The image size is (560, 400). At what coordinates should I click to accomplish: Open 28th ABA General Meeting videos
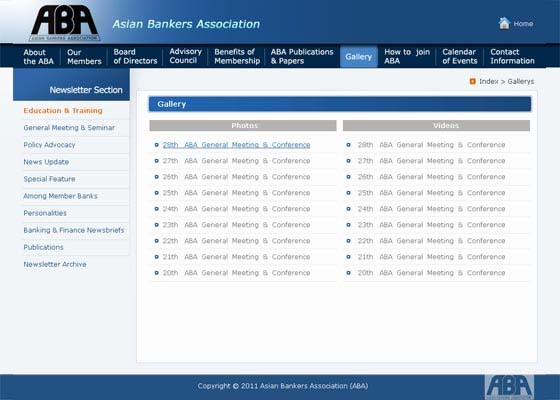(431, 145)
